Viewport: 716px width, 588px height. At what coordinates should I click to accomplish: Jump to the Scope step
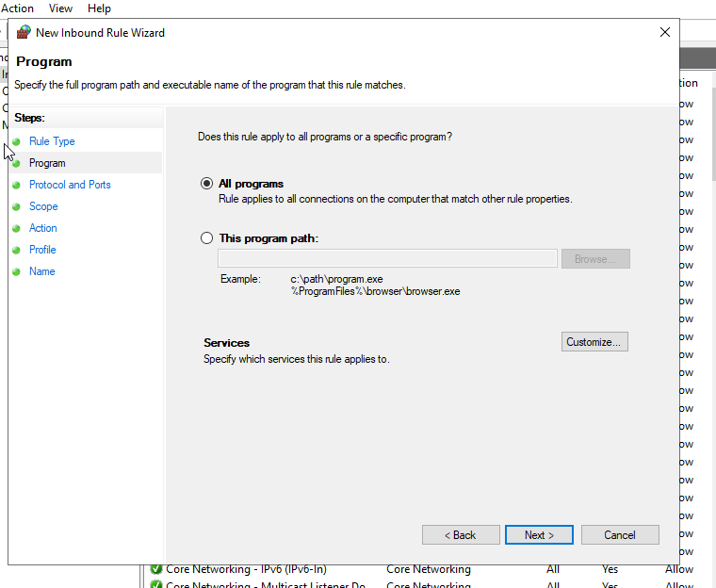[43, 206]
